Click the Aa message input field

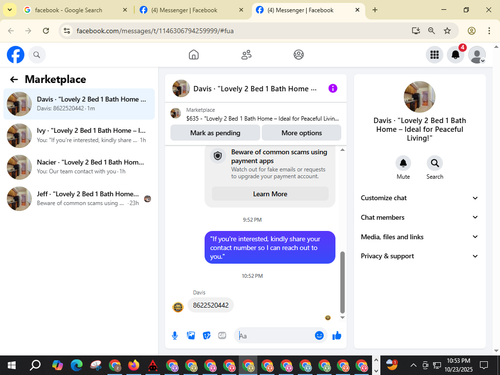coord(275,336)
